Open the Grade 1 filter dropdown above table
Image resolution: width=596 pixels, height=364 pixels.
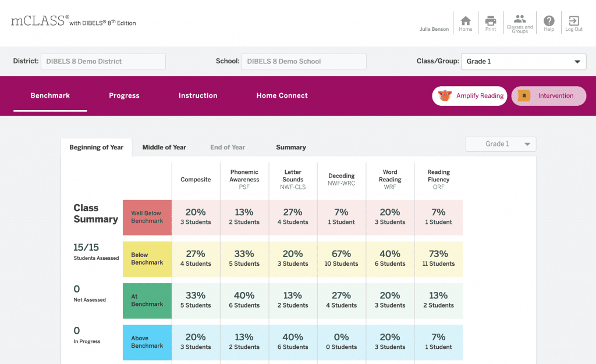coord(501,144)
